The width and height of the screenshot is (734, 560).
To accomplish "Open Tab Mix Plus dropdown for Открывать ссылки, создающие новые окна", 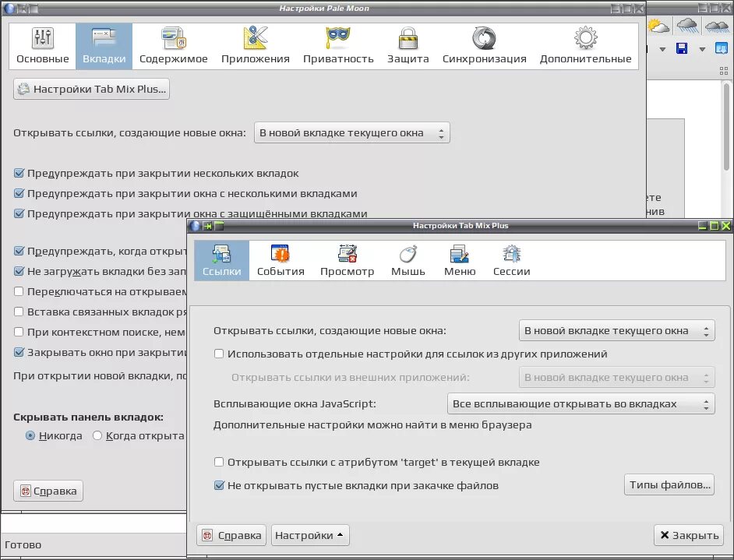I will coord(617,331).
